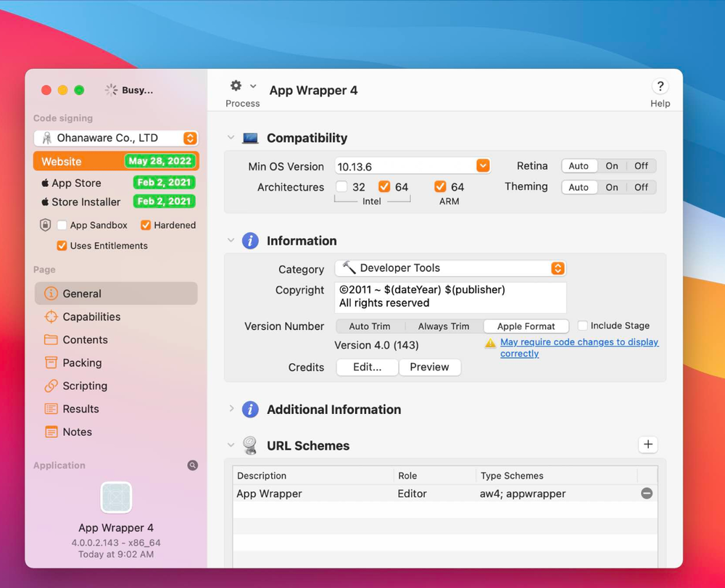
Task: Open the chevron next to Process gear
Action: tap(253, 86)
